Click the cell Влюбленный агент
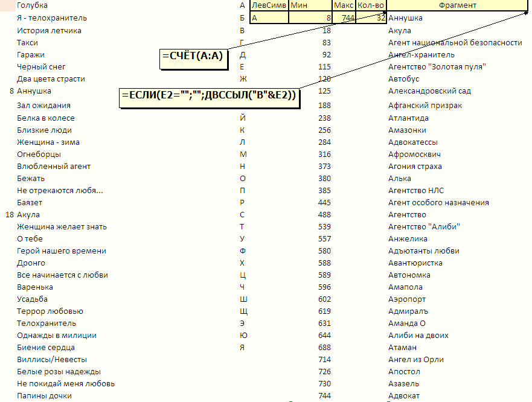This screenshot has height=402, width=532. click(54, 166)
